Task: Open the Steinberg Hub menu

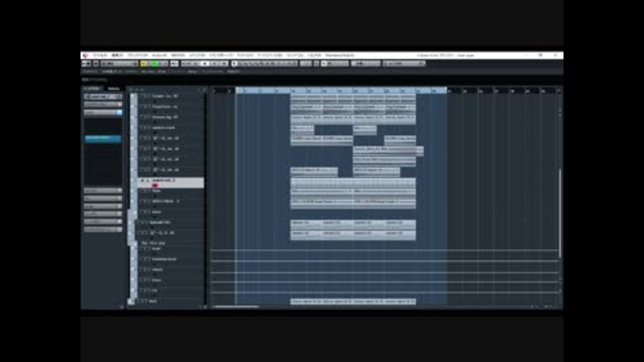Action: [x=339, y=55]
